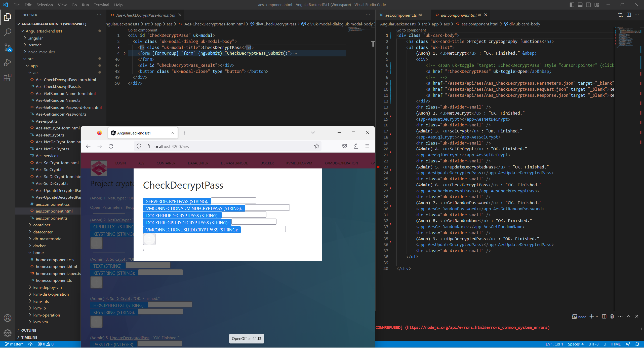
Task: Unfold the collapsed form on line 4
Action: tap(124, 53)
